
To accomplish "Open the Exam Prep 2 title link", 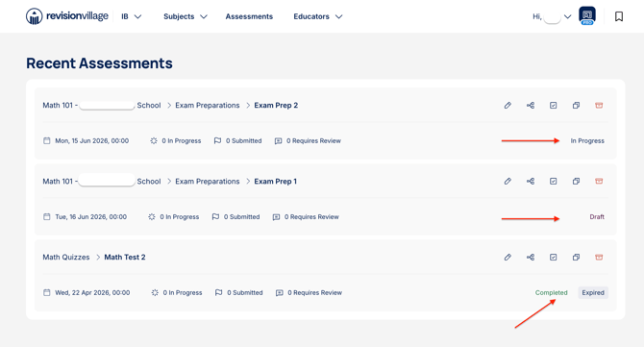I will [x=276, y=106].
